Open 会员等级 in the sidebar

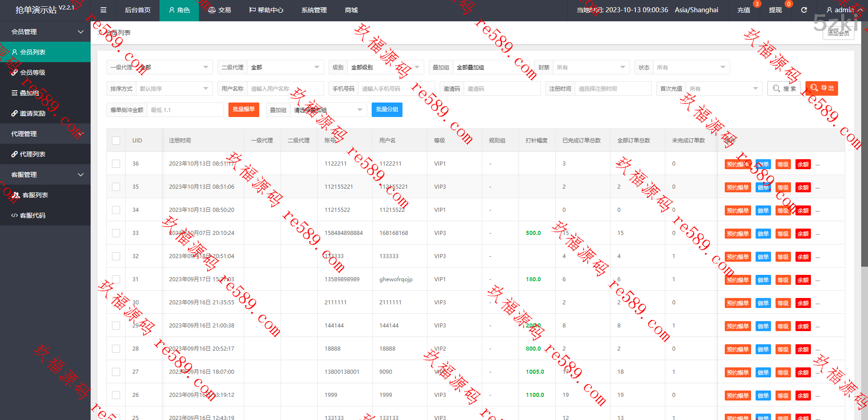click(33, 73)
